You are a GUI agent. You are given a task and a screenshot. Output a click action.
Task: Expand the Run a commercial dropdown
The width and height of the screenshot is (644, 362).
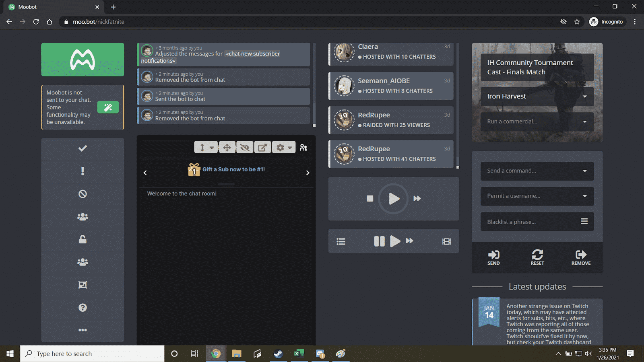tap(537, 121)
